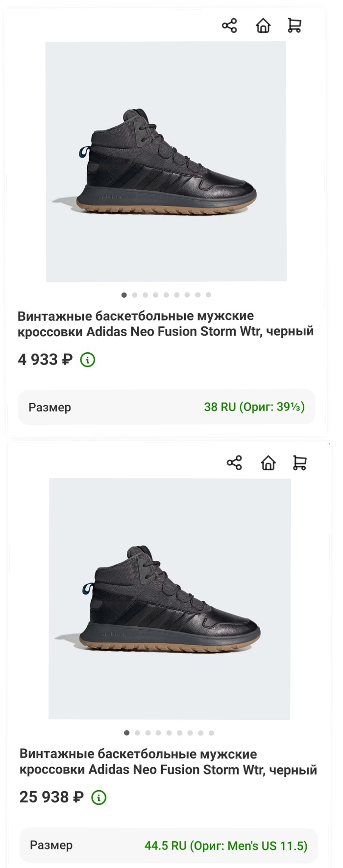Tap the sneaker photo on the first card
Image resolution: width=343 pixels, height=868 pixels.
[165, 161]
